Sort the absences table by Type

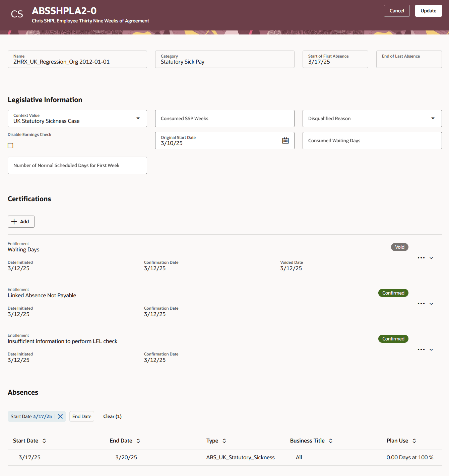pyautogui.click(x=224, y=441)
